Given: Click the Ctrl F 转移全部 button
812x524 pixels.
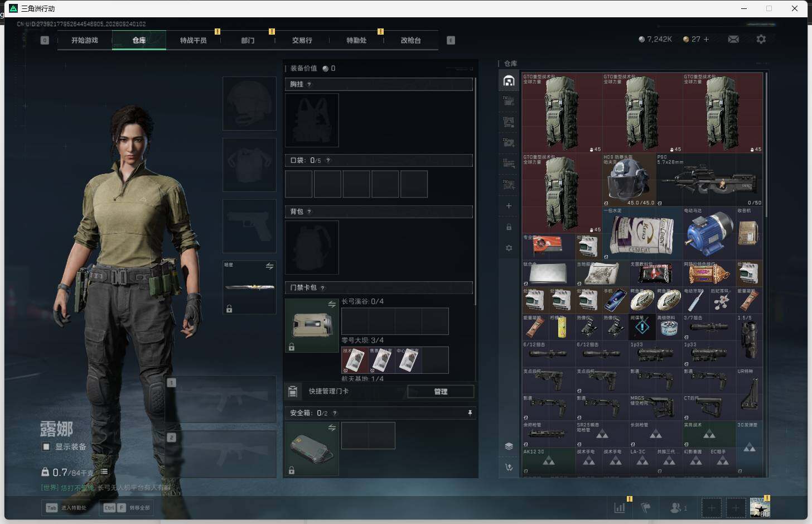Looking at the screenshot, I should pyautogui.click(x=127, y=508).
